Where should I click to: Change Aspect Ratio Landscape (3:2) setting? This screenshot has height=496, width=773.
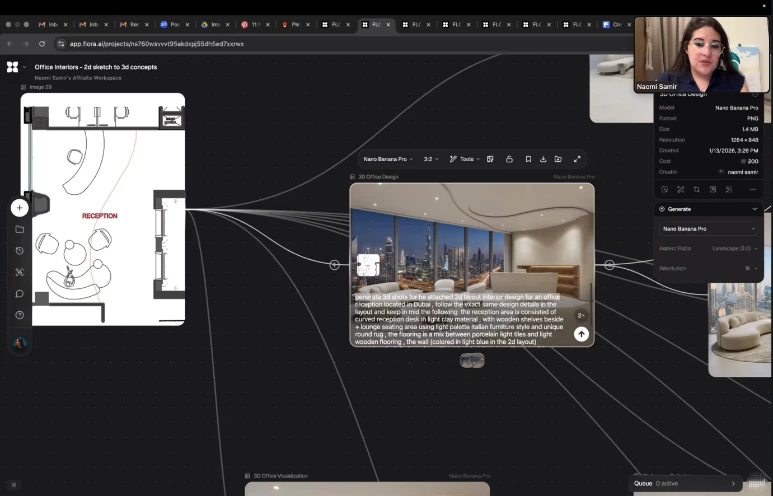pos(735,247)
